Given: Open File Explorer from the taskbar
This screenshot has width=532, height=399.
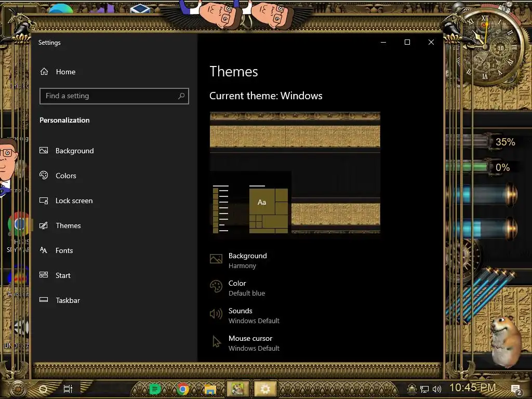Looking at the screenshot, I should tap(210, 389).
